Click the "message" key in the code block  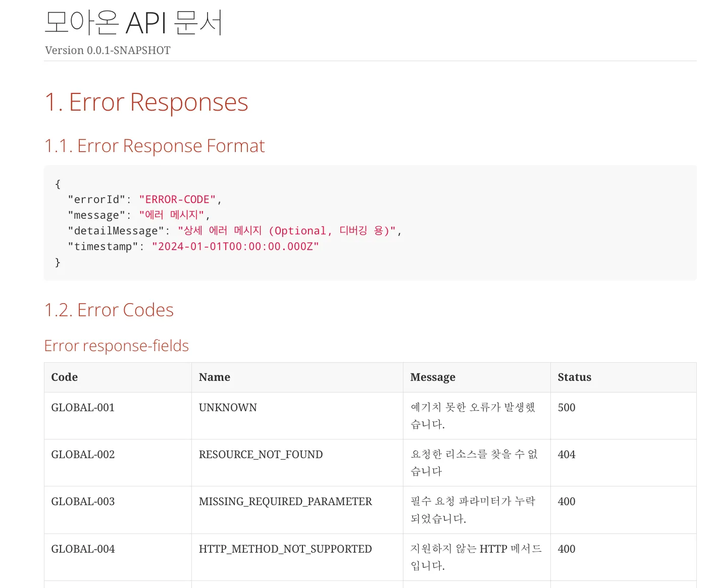(x=96, y=215)
